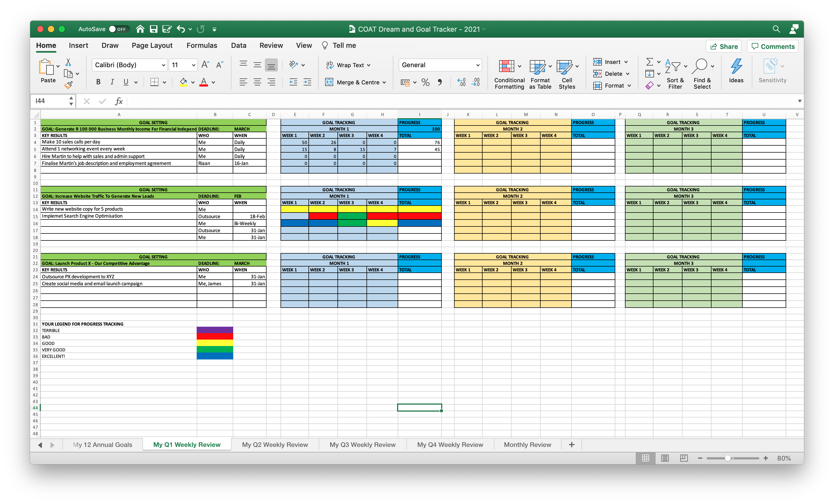Click the Decrease Indent icon
Screen dimensions: 834x504
pos(293,82)
